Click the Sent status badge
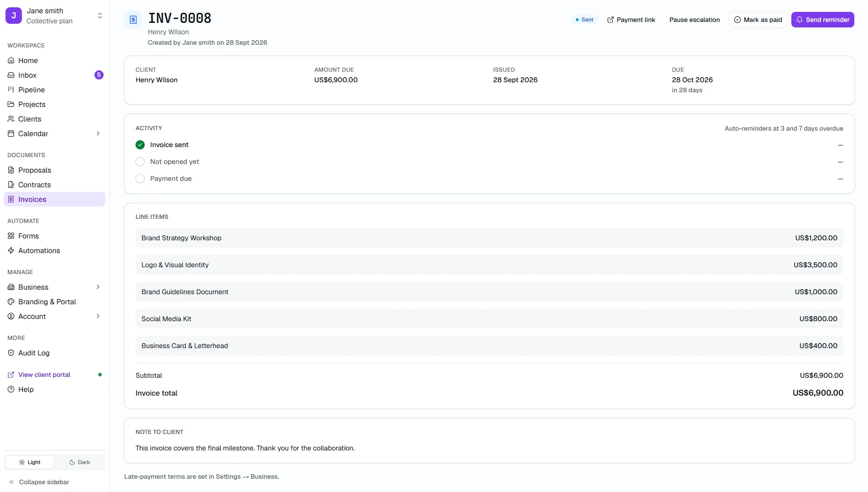This screenshot has width=868, height=492. coord(585,20)
